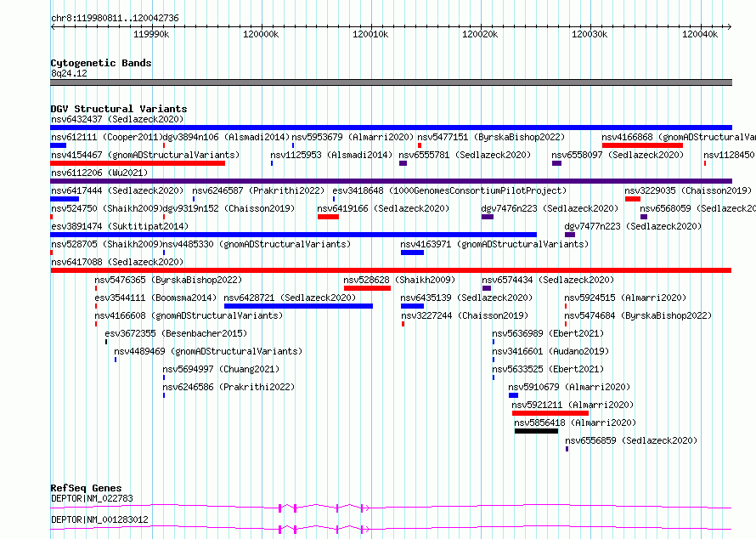Click the purple nsv6568059 variant marker

pyautogui.click(x=644, y=217)
